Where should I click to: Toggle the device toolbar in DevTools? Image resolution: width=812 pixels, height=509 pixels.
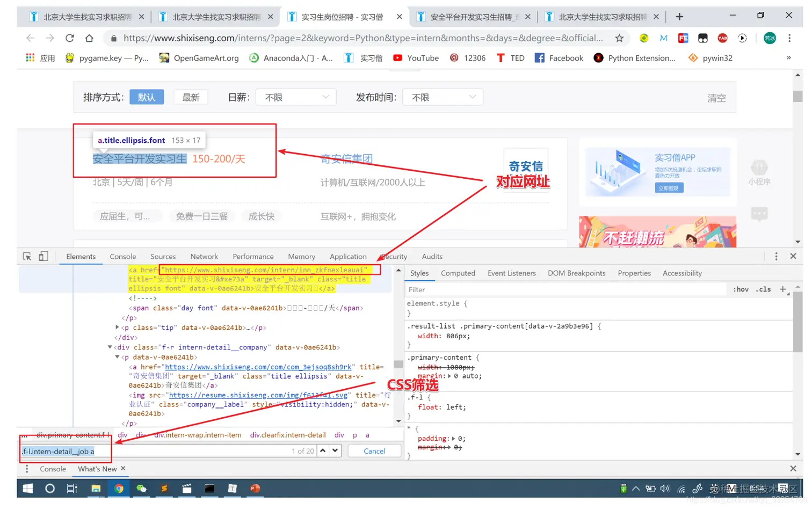click(x=44, y=256)
